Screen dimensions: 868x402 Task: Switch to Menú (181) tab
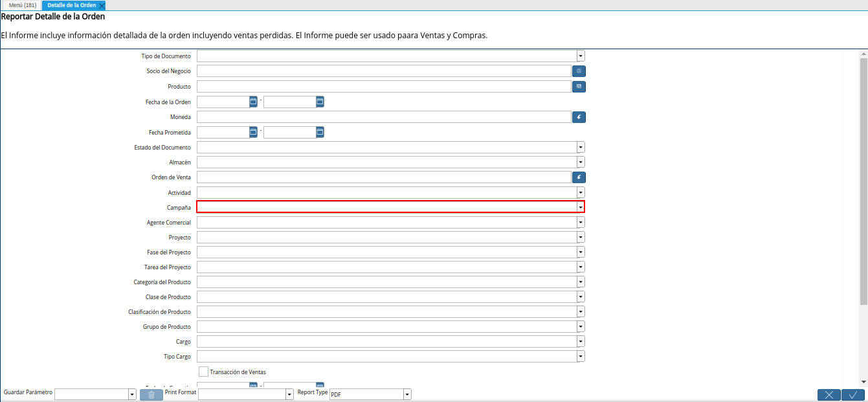(23, 5)
